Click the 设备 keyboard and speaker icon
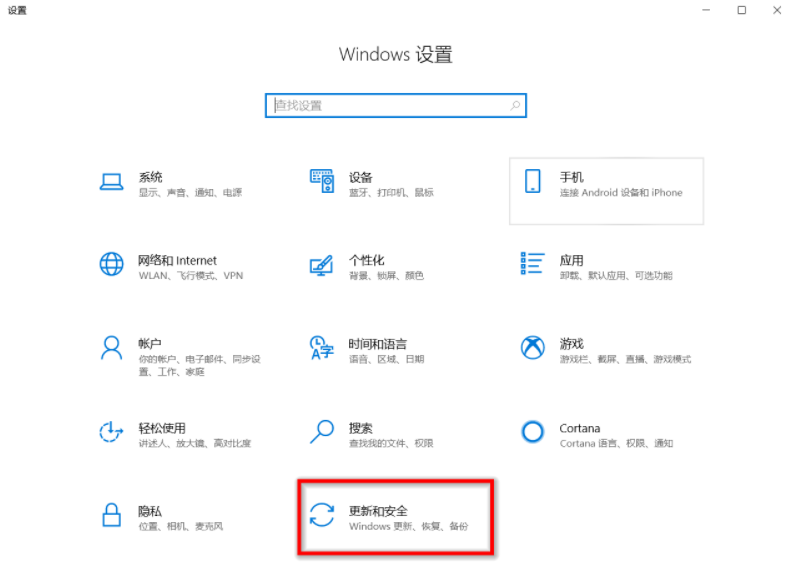 pyautogui.click(x=321, y=182)
